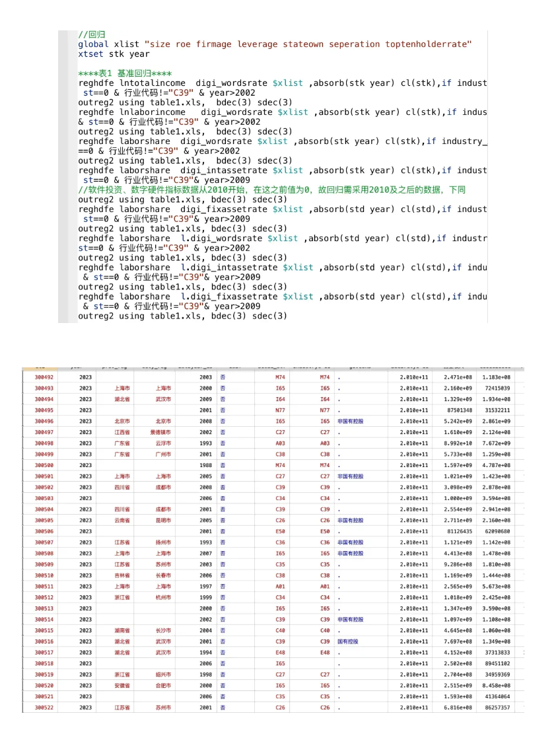Viewport: 560px width, 734px height.
Task: Click 湖北省 in row 300494
Action: click(122, 399)
